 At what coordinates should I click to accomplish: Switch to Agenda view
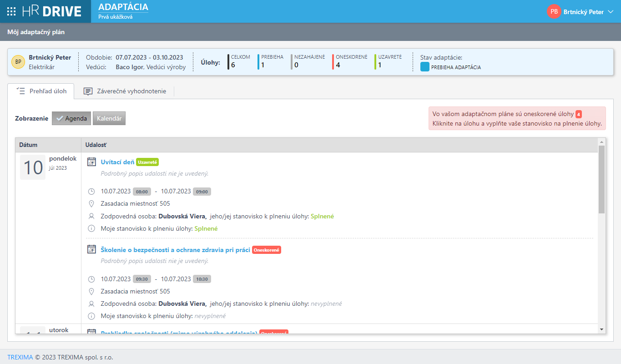click(71, 118)
